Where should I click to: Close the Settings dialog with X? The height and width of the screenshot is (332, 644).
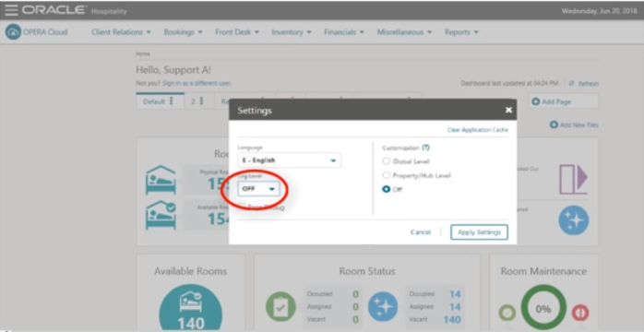508,110
